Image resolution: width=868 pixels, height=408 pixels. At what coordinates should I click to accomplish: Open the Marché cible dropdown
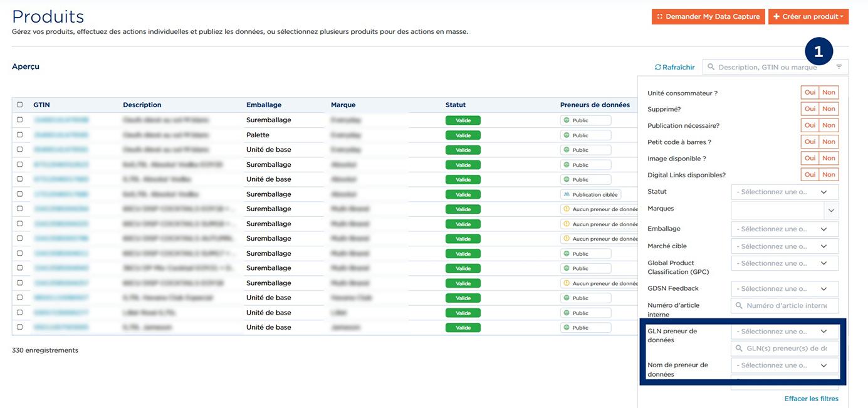(785, 246)
